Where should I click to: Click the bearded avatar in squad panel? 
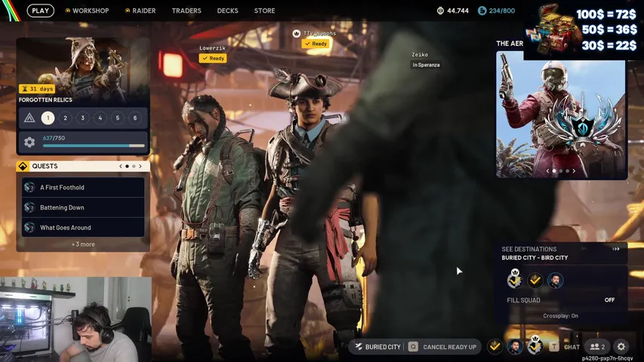coord(555,281)
